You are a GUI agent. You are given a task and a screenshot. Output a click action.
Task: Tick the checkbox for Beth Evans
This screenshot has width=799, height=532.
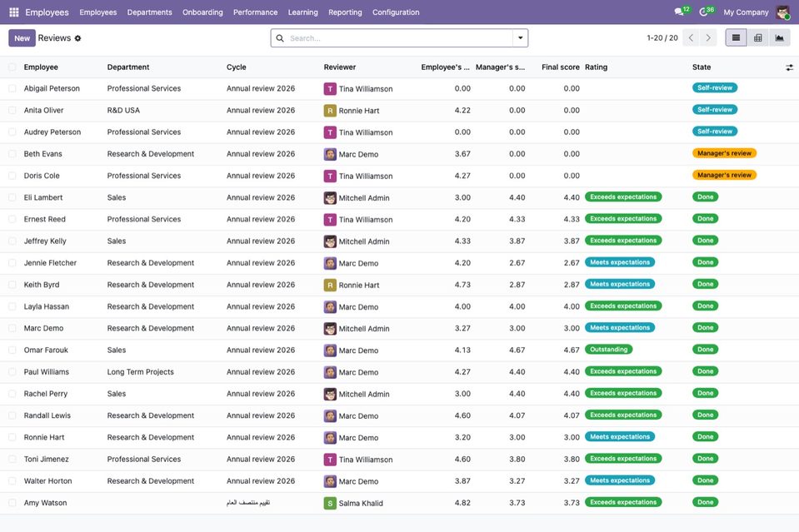[12, 154]
